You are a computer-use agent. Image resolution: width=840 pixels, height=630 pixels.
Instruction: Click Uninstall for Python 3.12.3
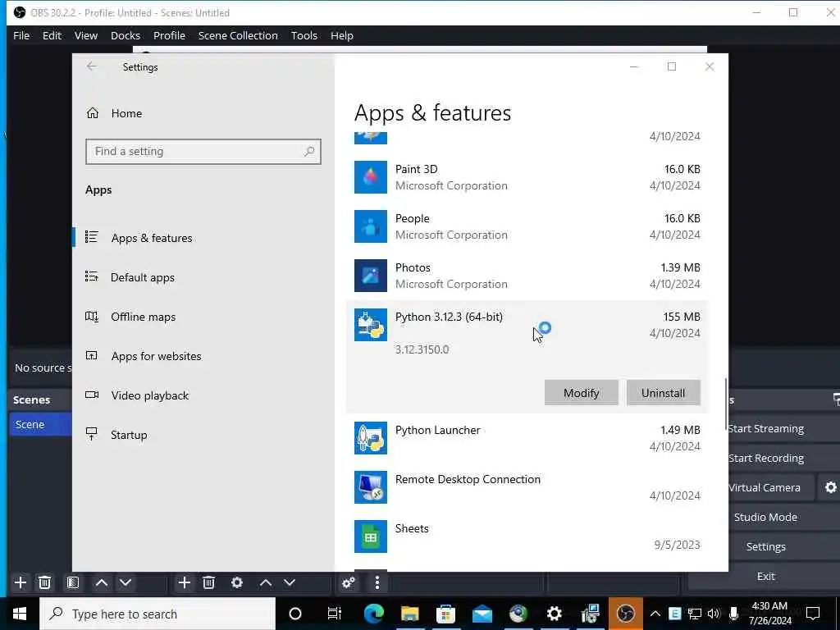pyautogui.click(x=663, y=393)
